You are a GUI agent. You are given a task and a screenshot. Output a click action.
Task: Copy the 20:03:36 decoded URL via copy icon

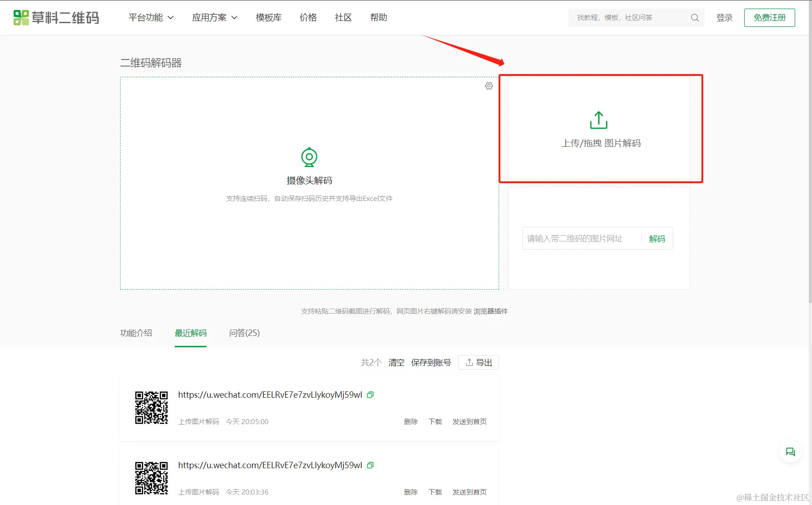[x=370, y=465]
